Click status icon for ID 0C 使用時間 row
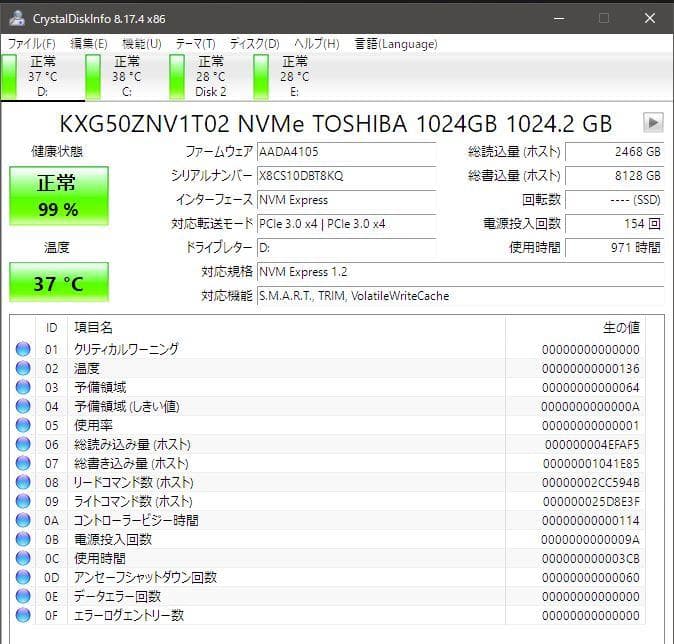674x644 pixels. (23, 558)
